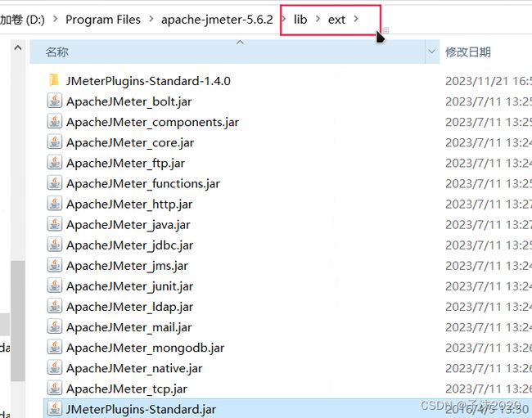532x418 pixels.
Task: Click the JMeterPlugins-Standard-1.4.0 folder icon
Action: pyautogui.click(x=54, y=81)
